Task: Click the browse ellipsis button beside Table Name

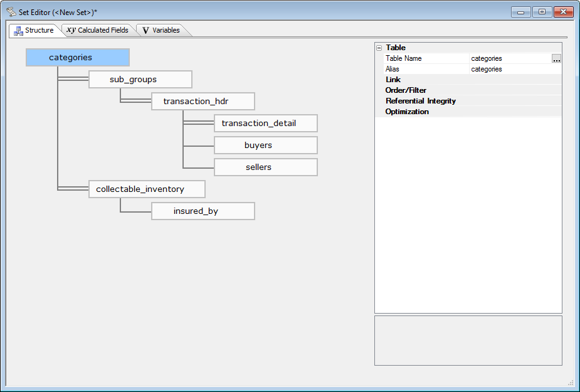Action: [556, 58]
